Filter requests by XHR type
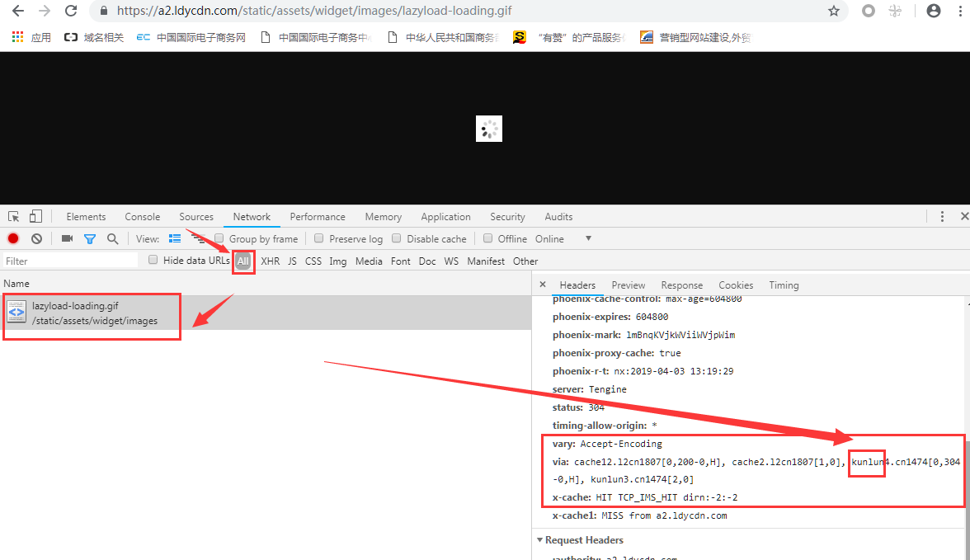Image resolution: width=970 pixels, height=560 pixels. tap(270, 261)
